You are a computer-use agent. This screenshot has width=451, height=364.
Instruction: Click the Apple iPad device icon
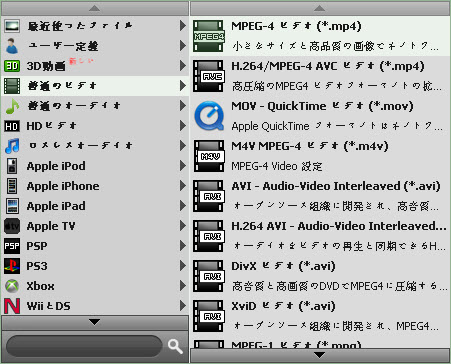[12, 206]
